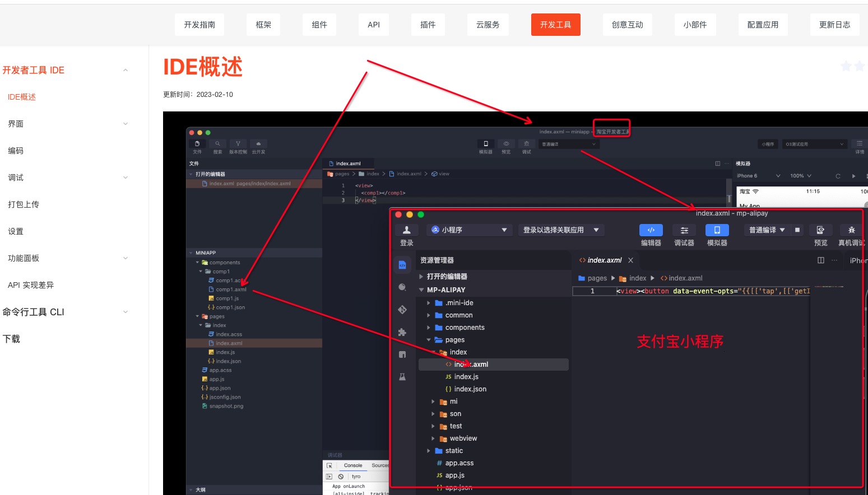Expand the 命令行工具 CLI sidebar section
Screen dimensions: 868x495
pos(126,312)
